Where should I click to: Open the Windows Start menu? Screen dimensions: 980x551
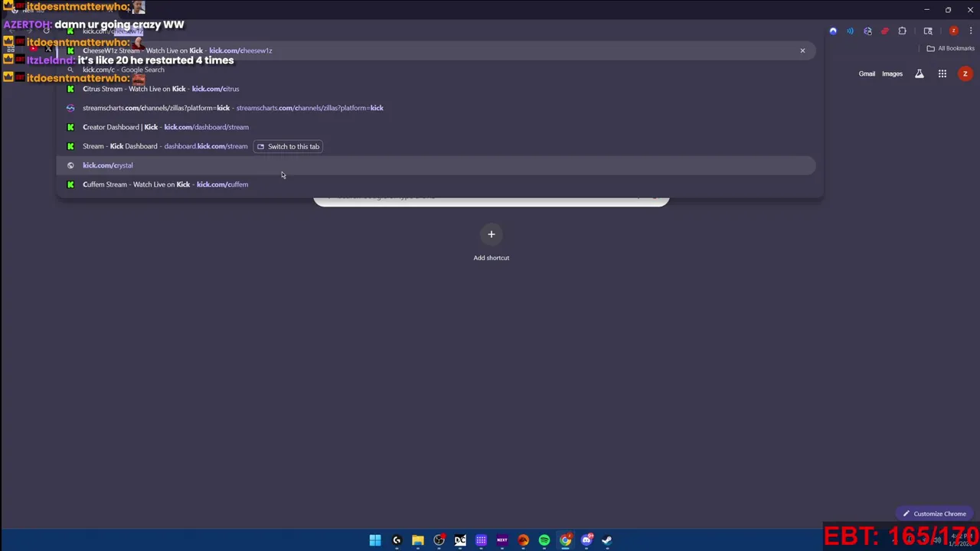[375, 540]
